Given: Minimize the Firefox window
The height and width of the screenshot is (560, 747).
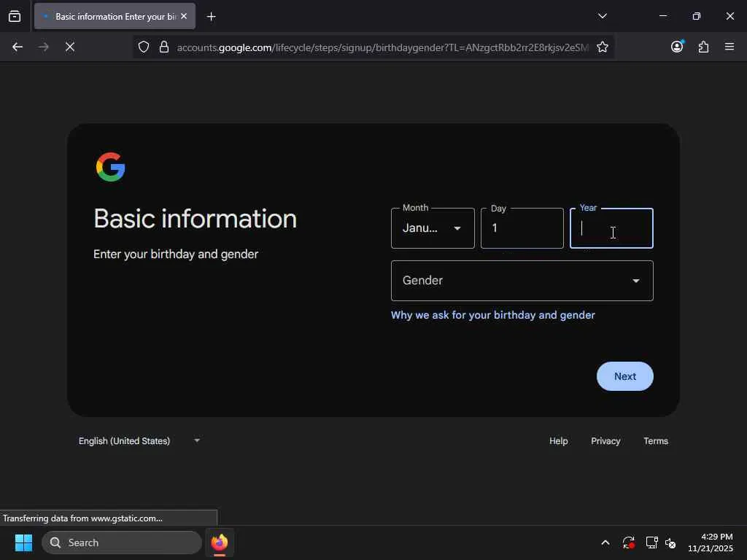Looking at the screenshot, I should (x=662, y=16).
